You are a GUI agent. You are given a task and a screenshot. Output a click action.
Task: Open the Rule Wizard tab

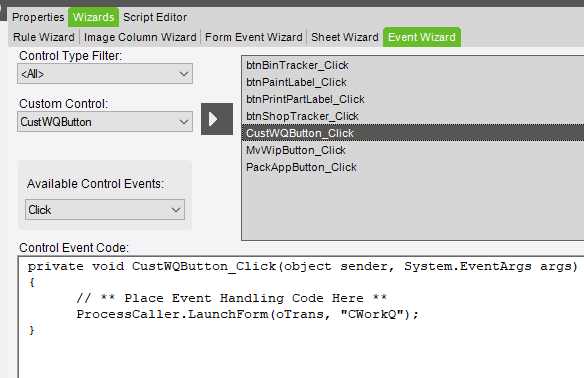pos(44,37)
